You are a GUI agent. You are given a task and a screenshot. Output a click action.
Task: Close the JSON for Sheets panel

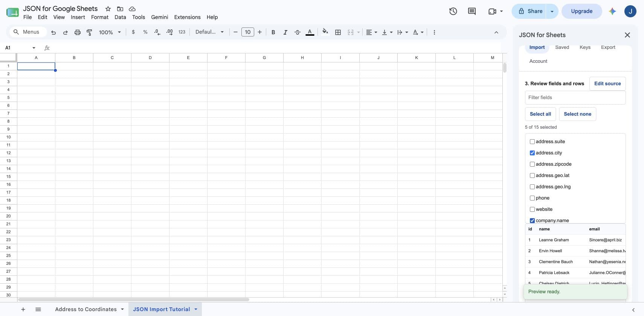[627, 35]
